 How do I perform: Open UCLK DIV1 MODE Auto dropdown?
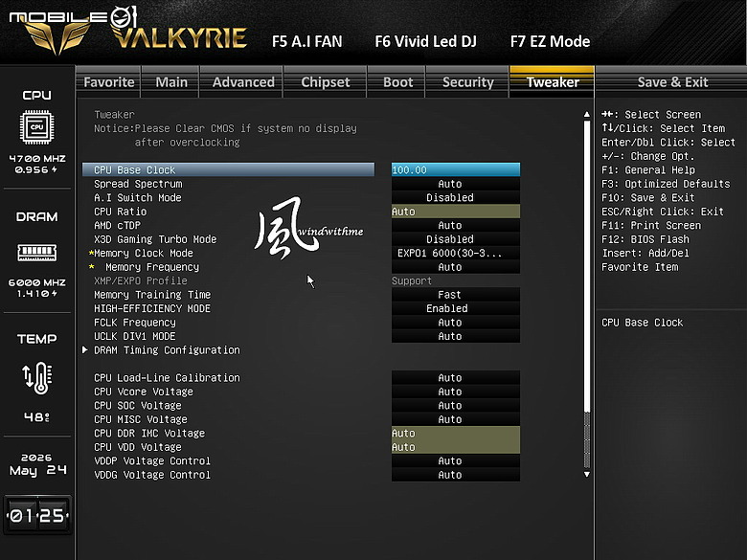tap(456, 336)
